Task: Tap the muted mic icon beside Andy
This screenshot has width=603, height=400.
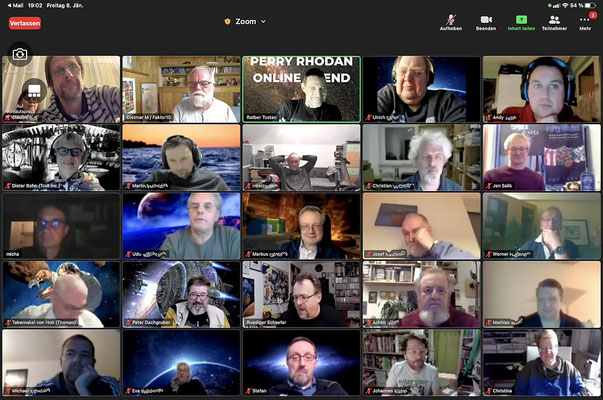Action: 488,118
